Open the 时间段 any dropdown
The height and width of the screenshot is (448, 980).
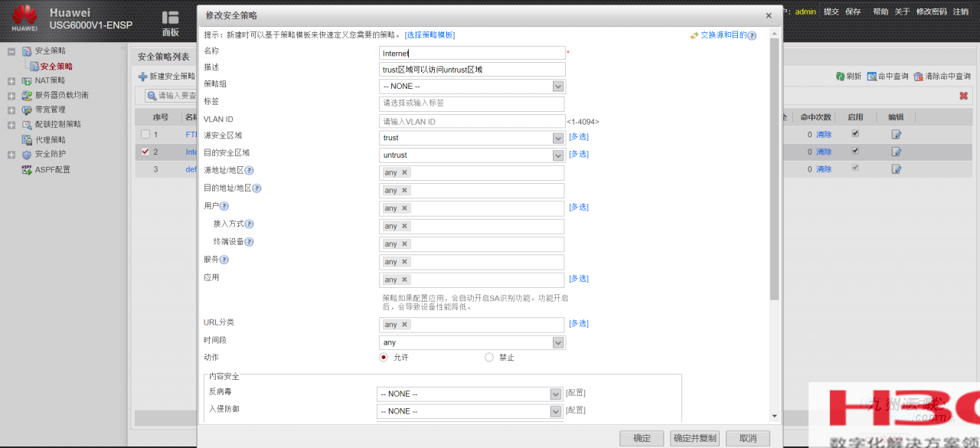click(x=472, y=342)
